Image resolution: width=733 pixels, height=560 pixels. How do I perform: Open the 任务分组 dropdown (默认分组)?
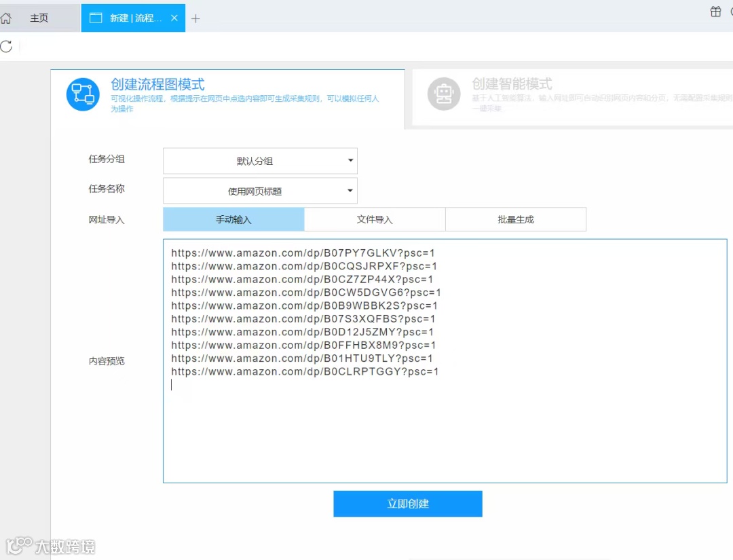pyautogui.click(x=260, y=161)
